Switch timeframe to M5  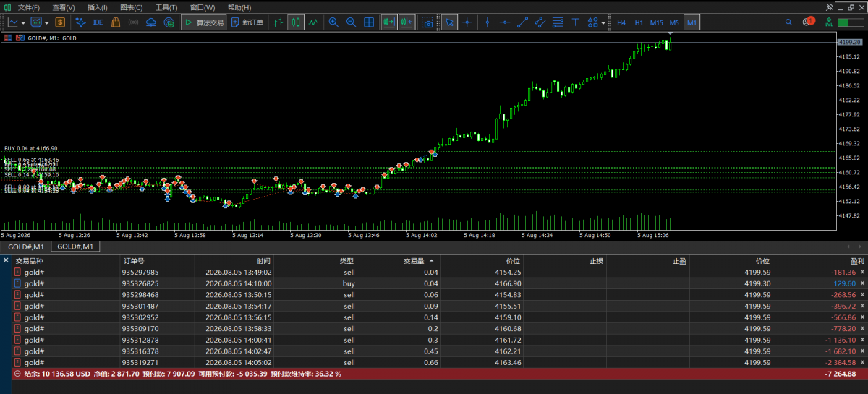674,22
